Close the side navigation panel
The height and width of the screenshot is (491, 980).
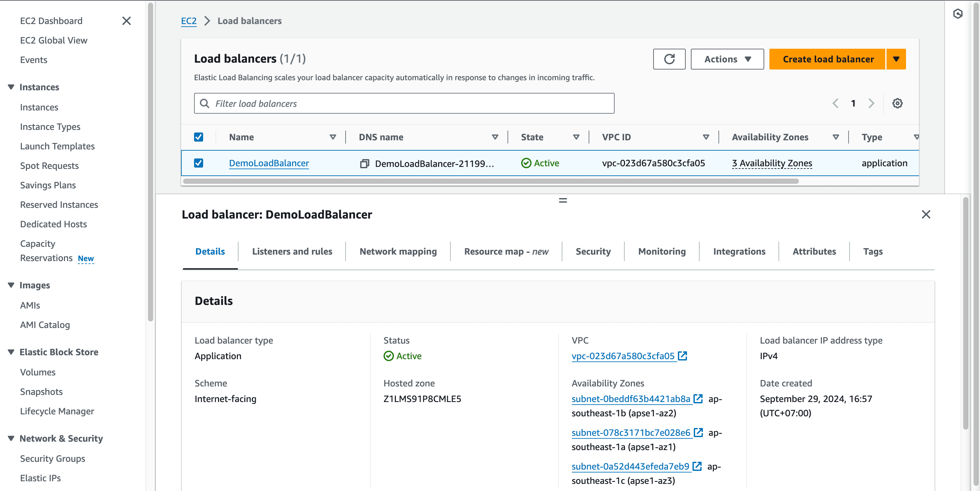126,20
